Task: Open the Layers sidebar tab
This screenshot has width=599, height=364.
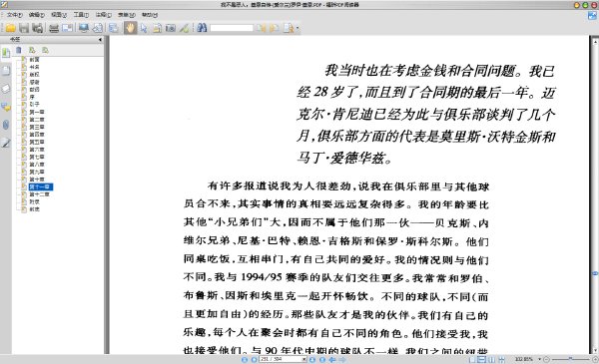Action: click(6, 89)
